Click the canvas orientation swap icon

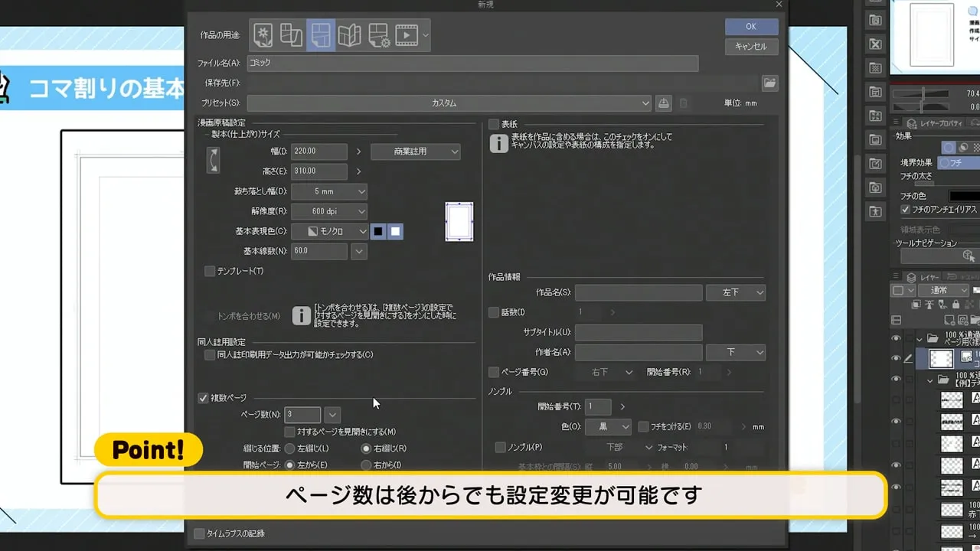pyautogui.click(x=213, y=161)
